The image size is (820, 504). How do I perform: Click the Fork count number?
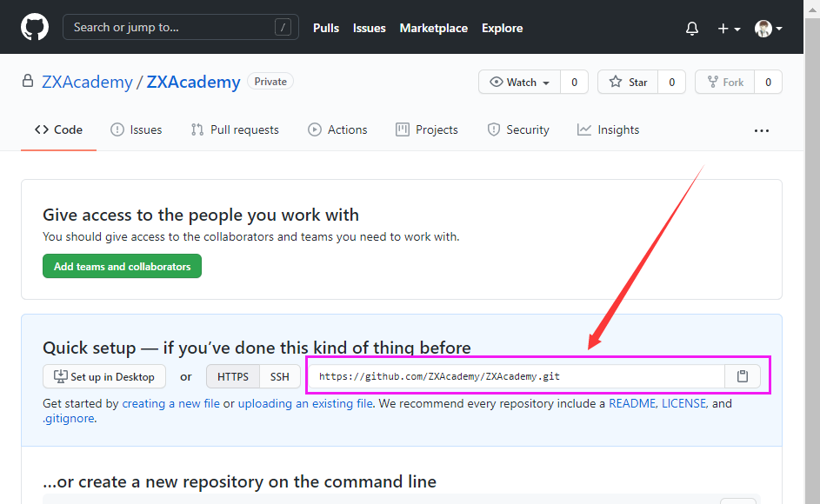(x=768, y=82)
